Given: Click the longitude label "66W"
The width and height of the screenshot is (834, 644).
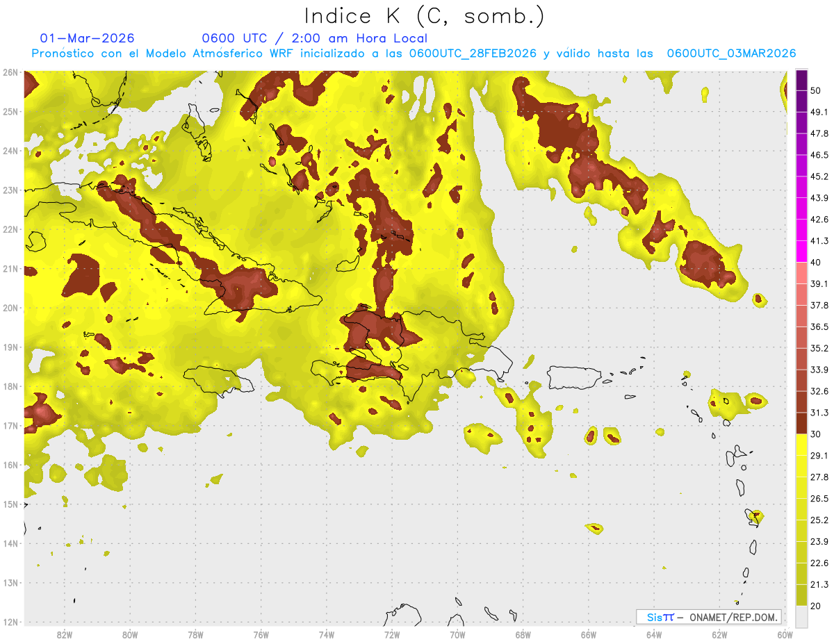Looking at the screenshot, I should [589, 635].
